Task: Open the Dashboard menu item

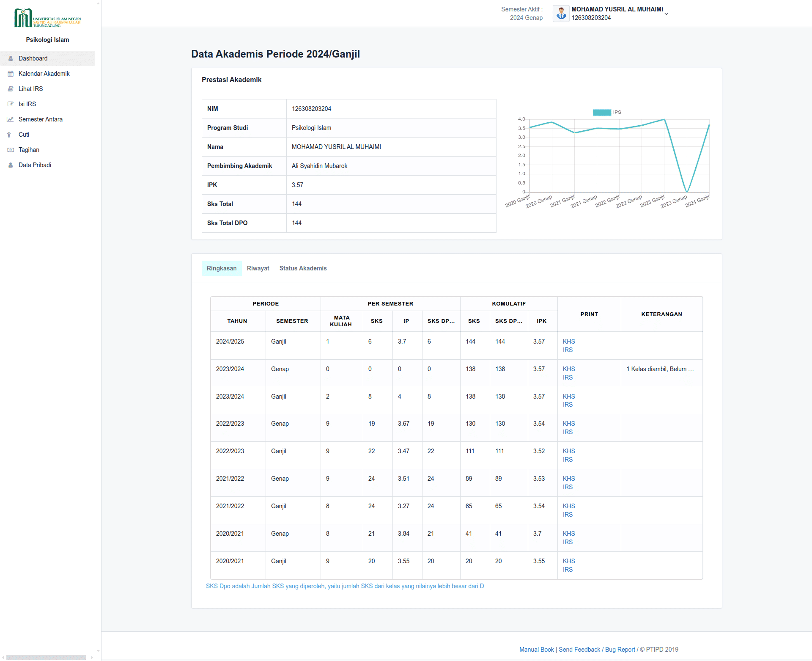Action: (47, 58)
